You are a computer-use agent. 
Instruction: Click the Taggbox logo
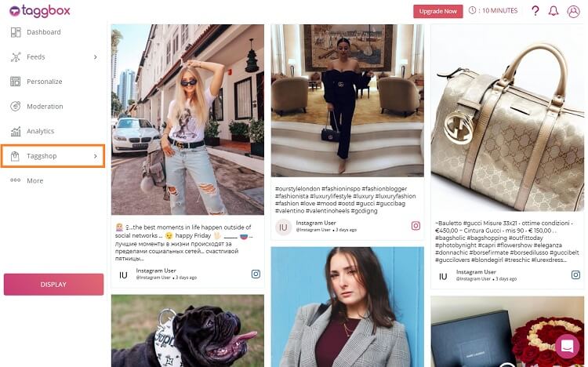point(40,11)
